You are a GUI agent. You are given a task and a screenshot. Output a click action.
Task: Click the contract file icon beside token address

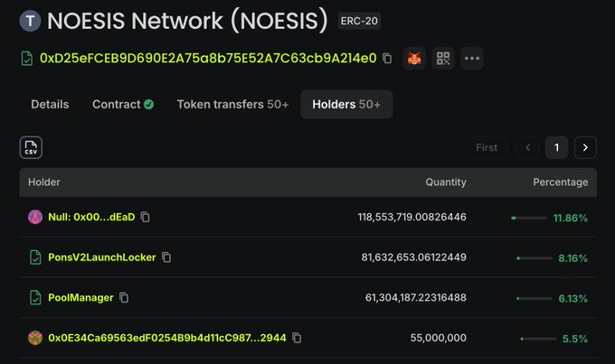(26, 59)
